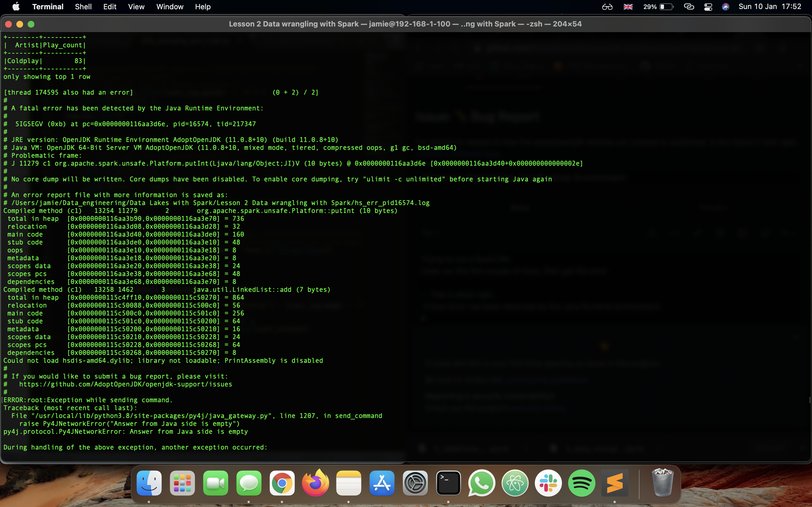Open British keyboard input source menu
This screenshot has height=507, width=812.
click(628, 7)
